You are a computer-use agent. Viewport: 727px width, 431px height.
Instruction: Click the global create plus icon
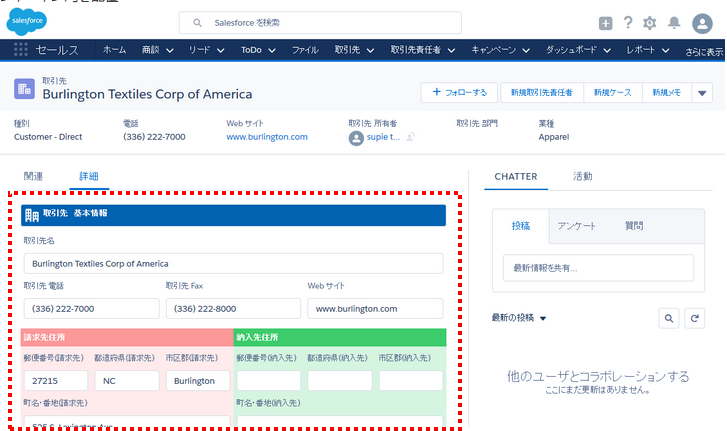tap(605, 23)
